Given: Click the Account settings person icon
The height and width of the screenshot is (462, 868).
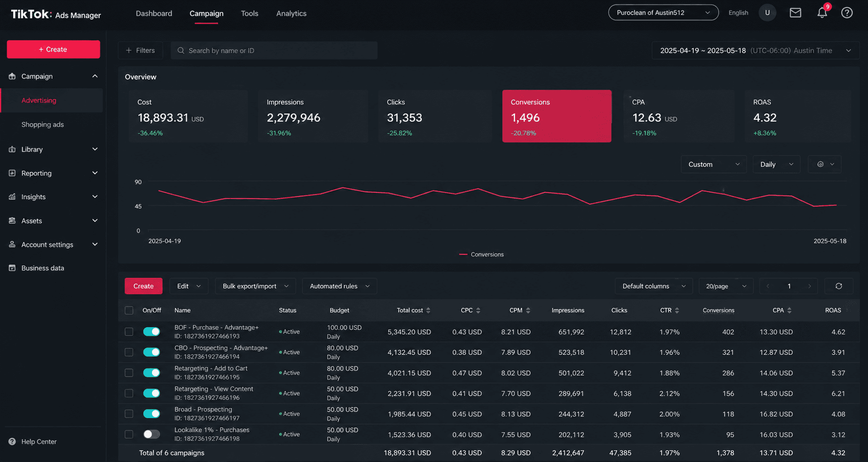Looking at the screenshot, I should click(12, 244).
